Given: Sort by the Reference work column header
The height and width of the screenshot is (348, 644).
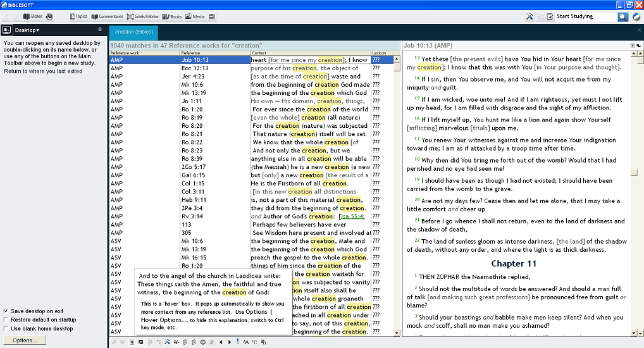Looking at the screenshot, I should (x=145, y=53).
